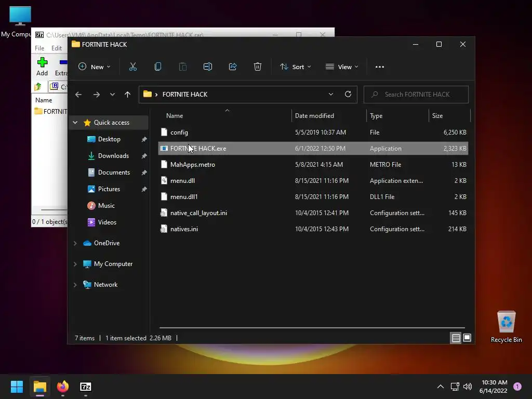Open Downloads in Quick access
This screenshot has height=399, width=532.
113,156
